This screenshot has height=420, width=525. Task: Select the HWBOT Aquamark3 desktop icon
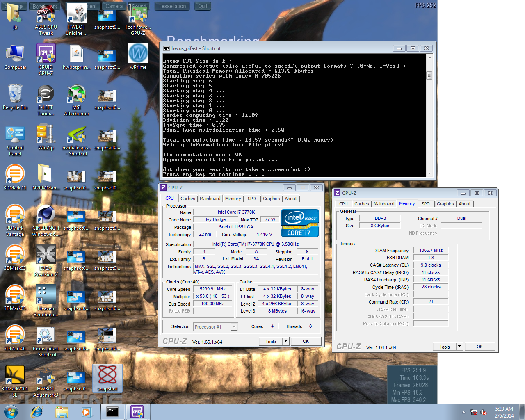tap(46, 381)
